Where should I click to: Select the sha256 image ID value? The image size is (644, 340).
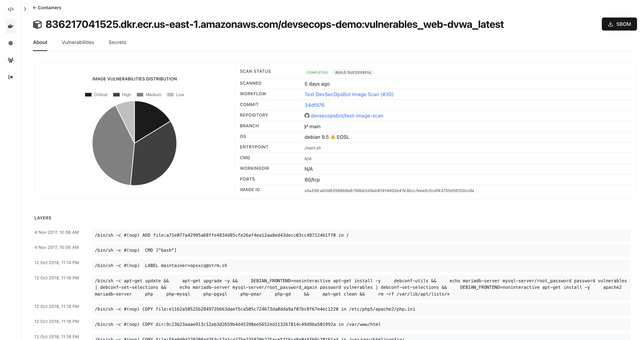389,191
